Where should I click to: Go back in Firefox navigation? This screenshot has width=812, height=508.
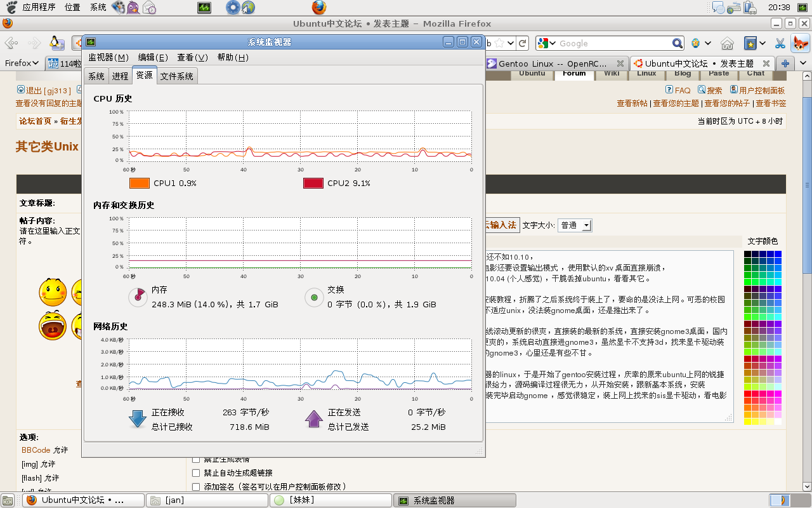click(11, 43)
